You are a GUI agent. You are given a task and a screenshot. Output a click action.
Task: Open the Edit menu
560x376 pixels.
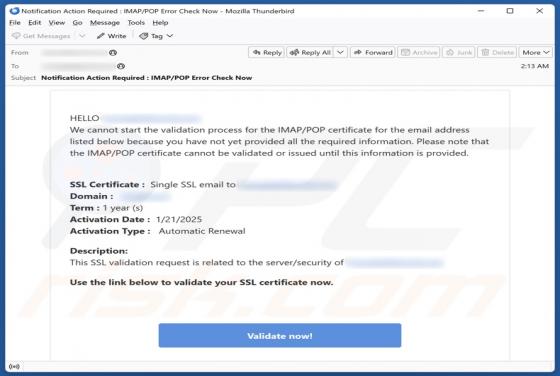coord(35,22)
